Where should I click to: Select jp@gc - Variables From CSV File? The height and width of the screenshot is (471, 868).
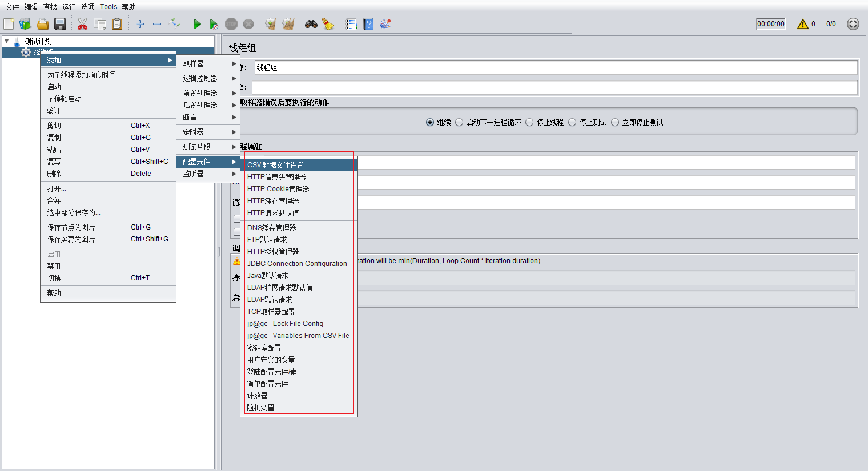coord(299,336)
